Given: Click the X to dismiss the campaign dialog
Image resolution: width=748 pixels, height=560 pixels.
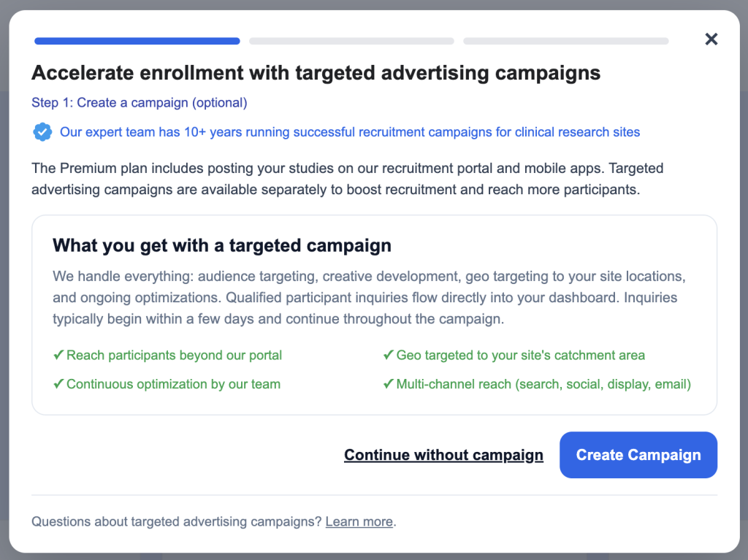Looking at the screenshot, I should coord(711,39).
